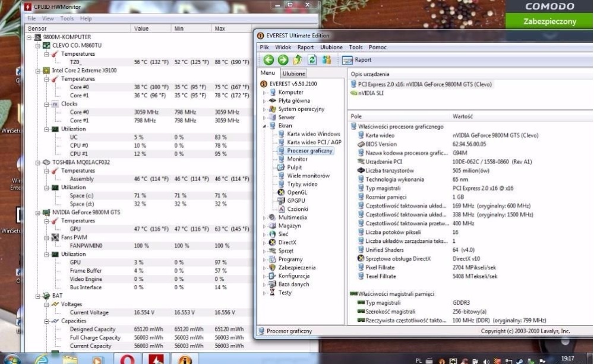Click the Wartość column header in EVEREST
Screen dimensions: 594x364
pos(522,116)
